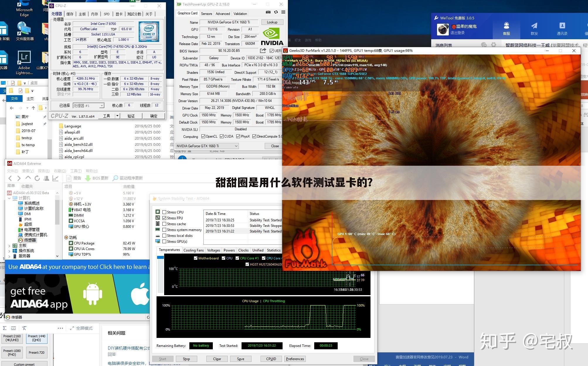Click BIOS update green arrow icon
The height and width of the screenshot is (366, 588).
click(x=88, y=178)
